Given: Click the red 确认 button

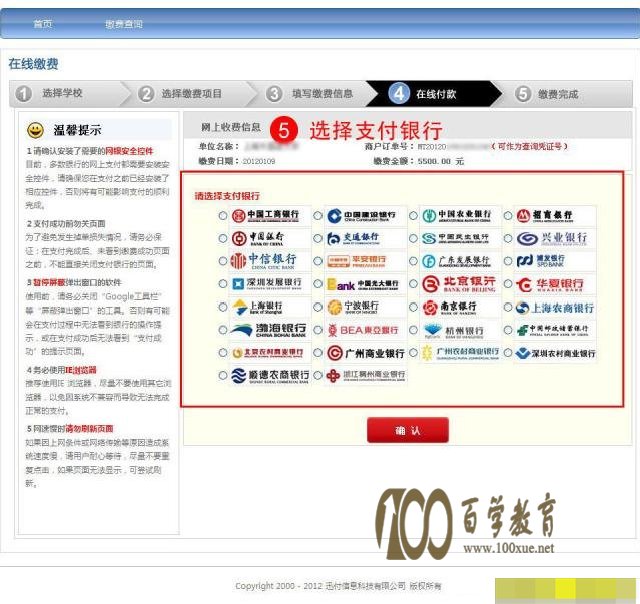Looking at the screenshot, I should tap(407, 430).
